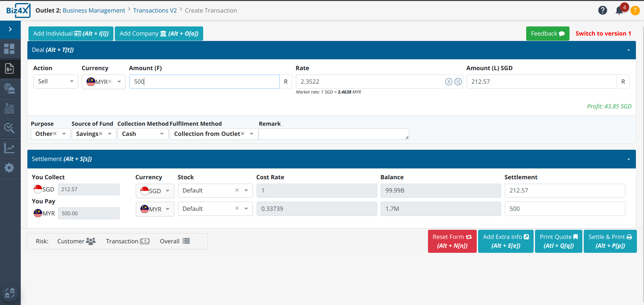644x305 pixels.
Task: Open the transactions invoice icon in the sidebar
Action: pos(9,69)
